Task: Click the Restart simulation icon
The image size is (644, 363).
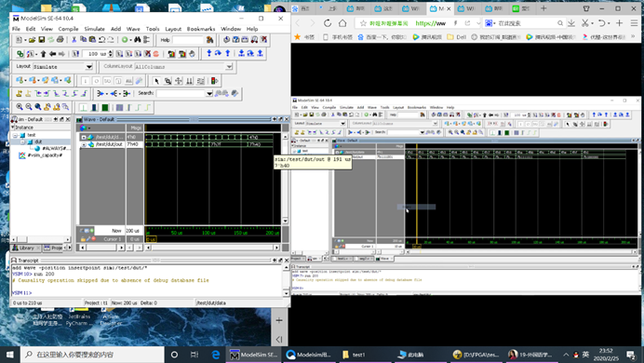Action: [x=75, y=54]
